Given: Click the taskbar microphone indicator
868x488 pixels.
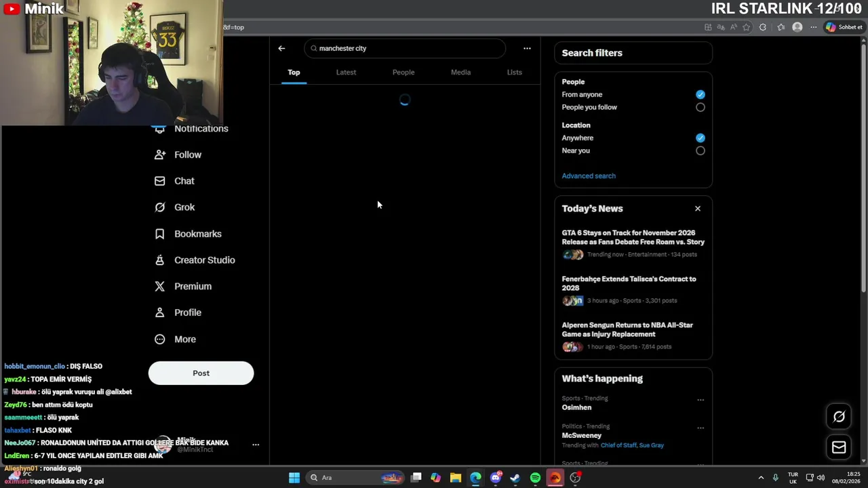Looking at the screenshot, I should 776,478.
